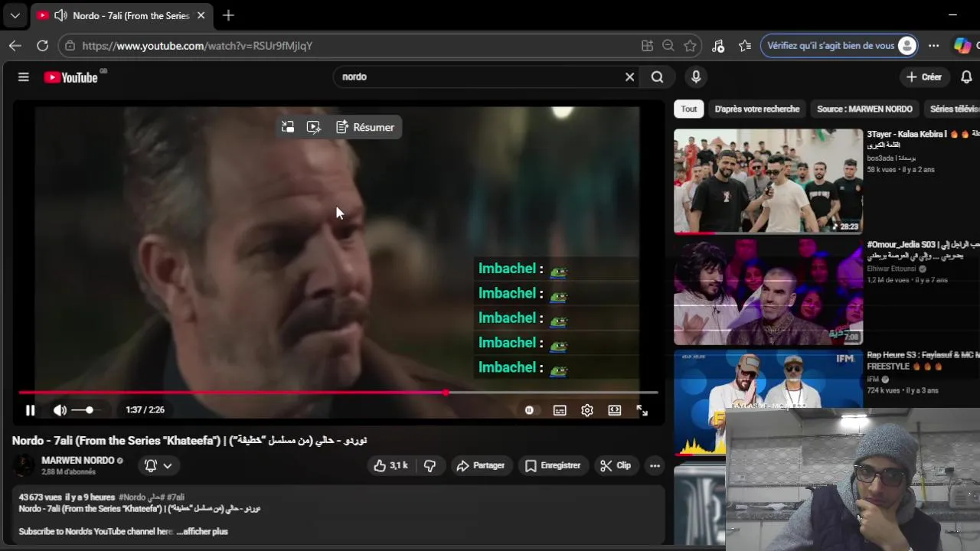Click the #7ali hashtag in the description
This screenshot has height=551, width=980.
click(175, 497)
